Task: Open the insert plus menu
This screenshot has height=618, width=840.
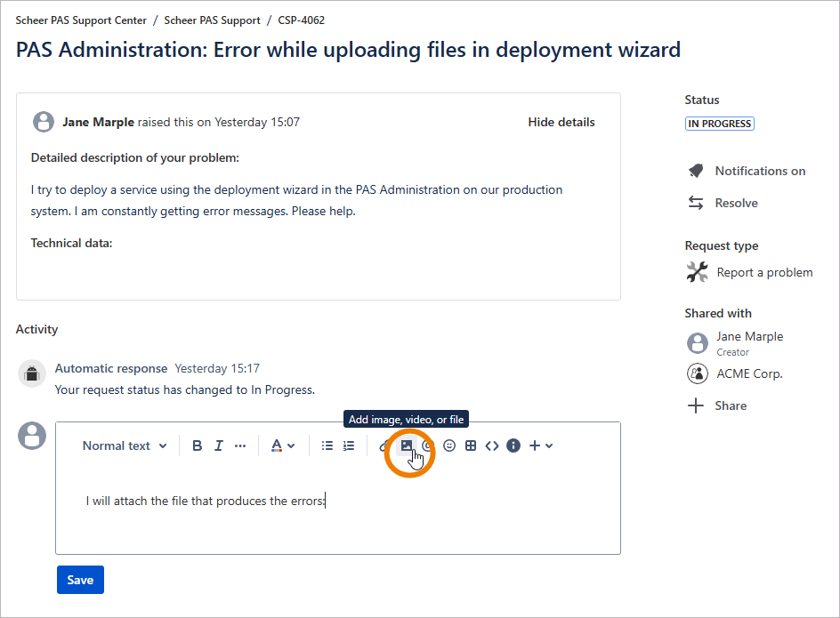Action: tap(540, 445)
